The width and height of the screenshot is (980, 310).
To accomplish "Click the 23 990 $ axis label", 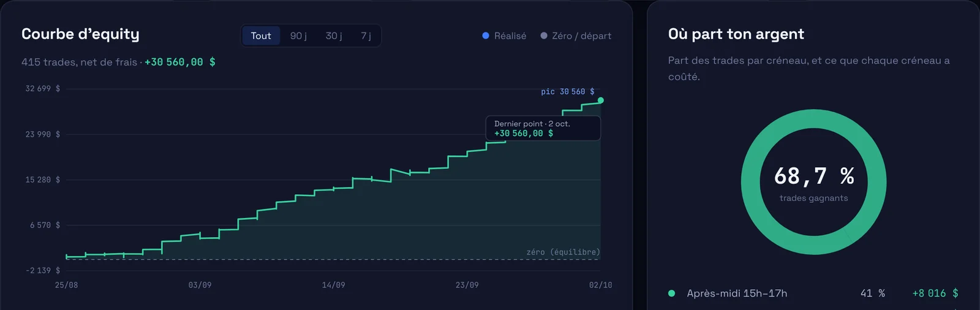I will pos(43,134).
